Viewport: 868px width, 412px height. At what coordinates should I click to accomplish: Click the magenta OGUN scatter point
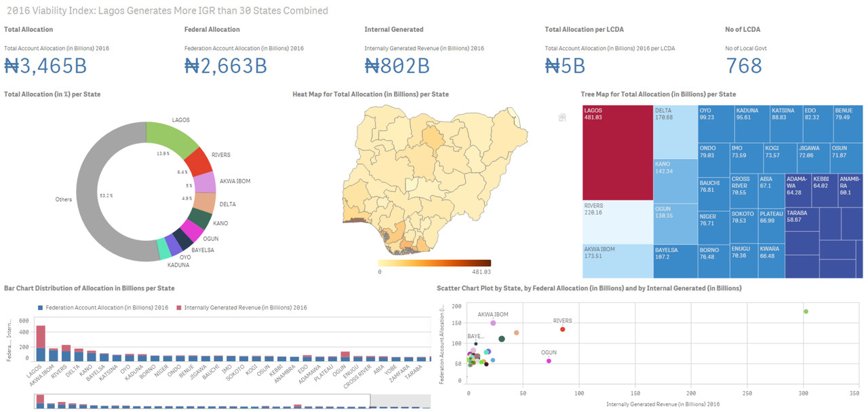click(x=549, y=361)
